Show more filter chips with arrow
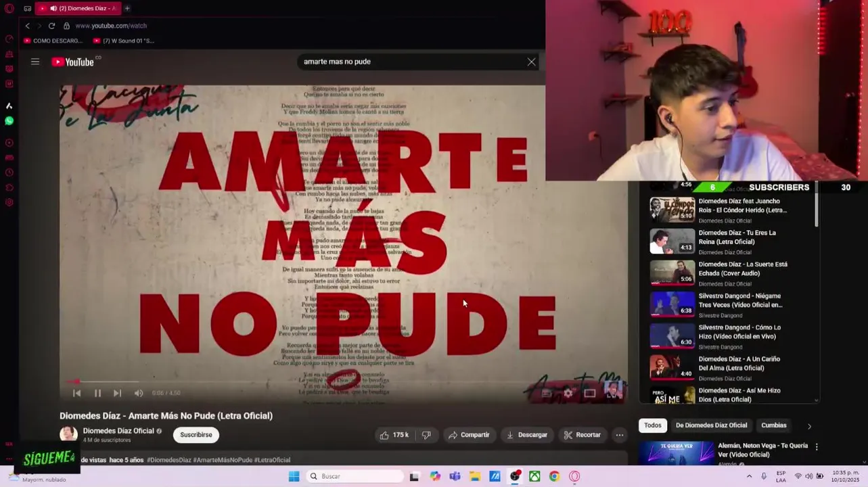868x487 pixels. 809,426
